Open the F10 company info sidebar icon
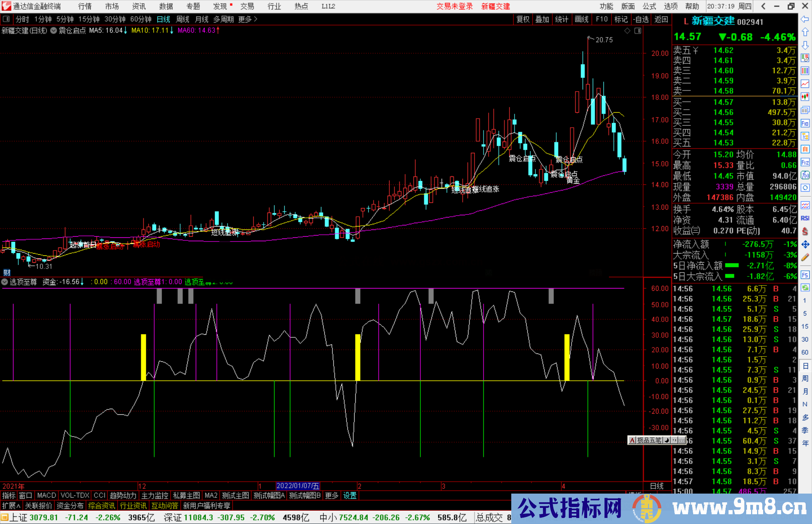 (x=805, y=123)
